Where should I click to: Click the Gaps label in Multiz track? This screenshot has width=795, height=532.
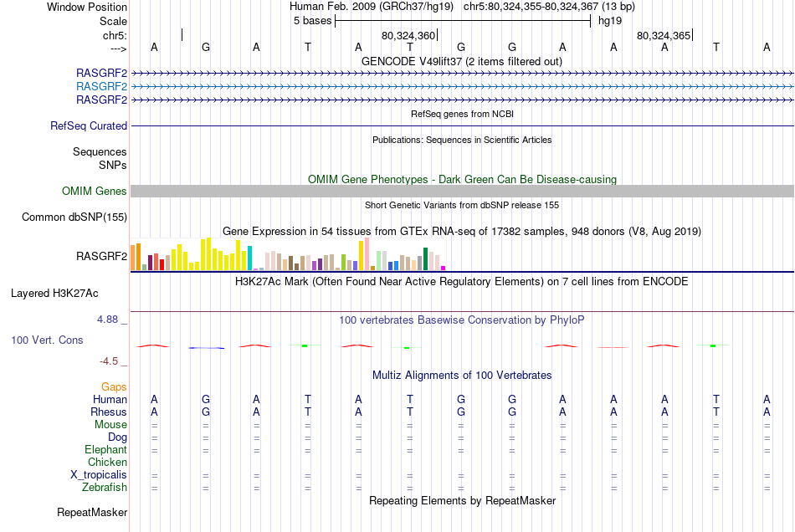pos(114,387)
